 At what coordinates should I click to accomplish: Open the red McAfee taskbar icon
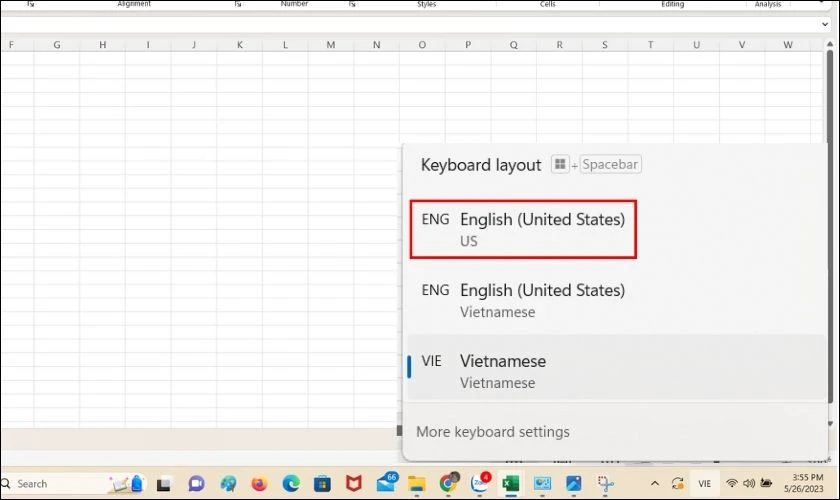pyautogui.click(x=353, y=484)
